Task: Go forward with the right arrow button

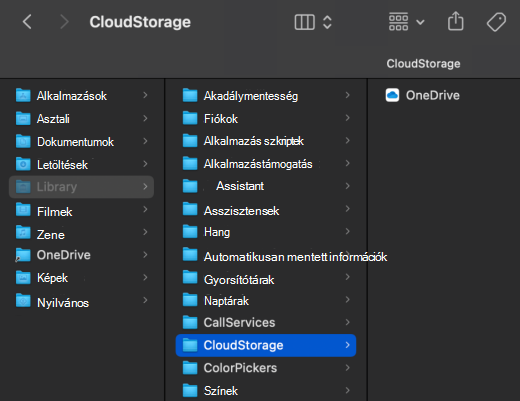Action: coord(64,22)
